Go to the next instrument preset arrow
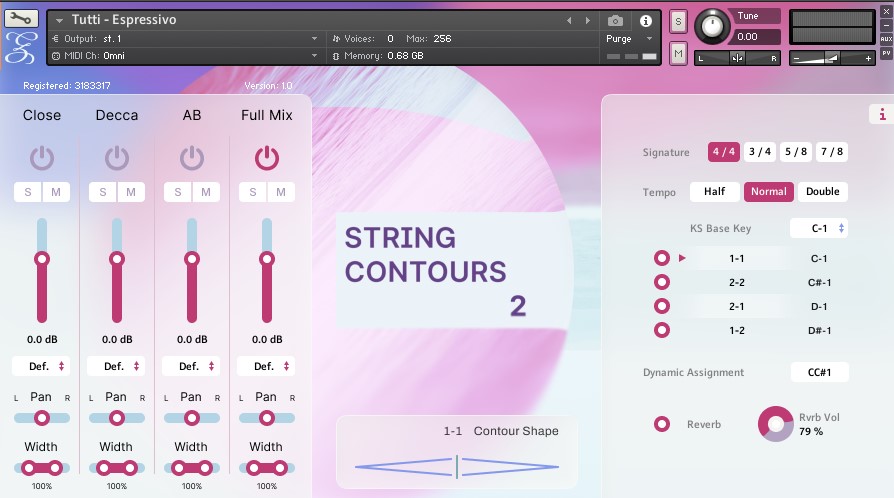 point(586,20)
